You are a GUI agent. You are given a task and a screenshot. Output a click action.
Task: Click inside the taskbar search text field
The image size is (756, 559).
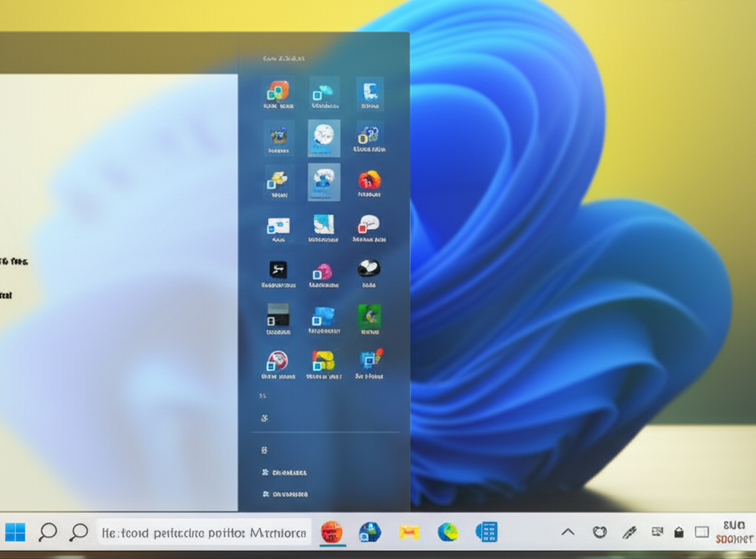pos(203,532)
